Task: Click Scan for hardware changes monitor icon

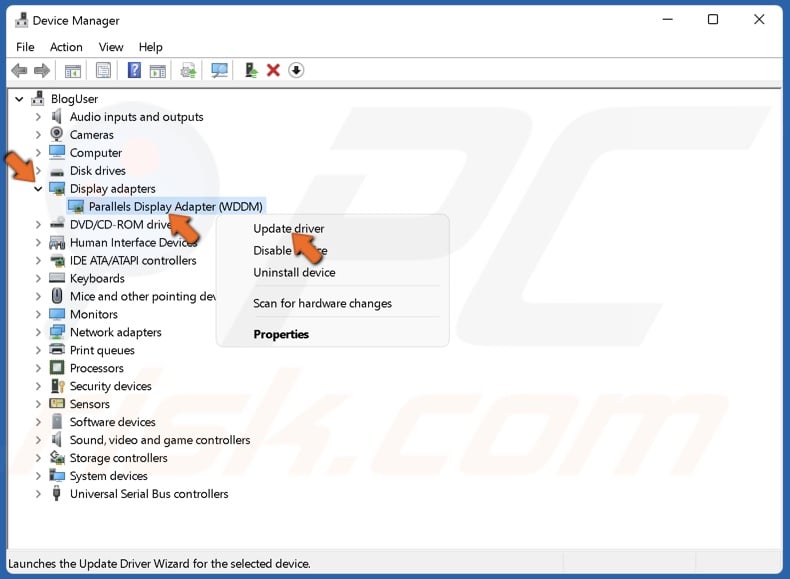Action: [219, 71]
